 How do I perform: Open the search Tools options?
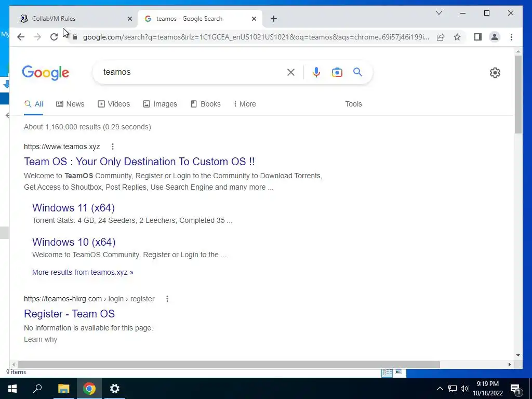point(353,104)
